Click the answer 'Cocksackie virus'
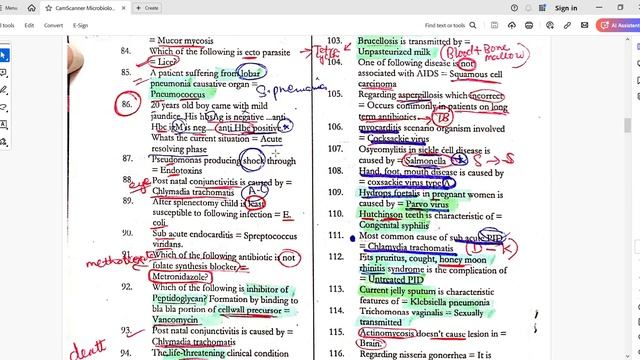640x360 pixels. pos(398,139)
